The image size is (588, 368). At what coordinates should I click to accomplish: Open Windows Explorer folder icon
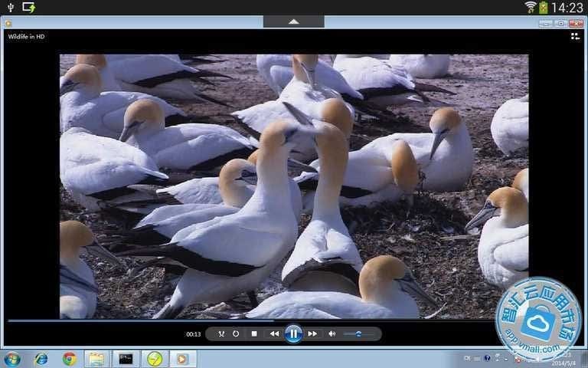[96, 359]
